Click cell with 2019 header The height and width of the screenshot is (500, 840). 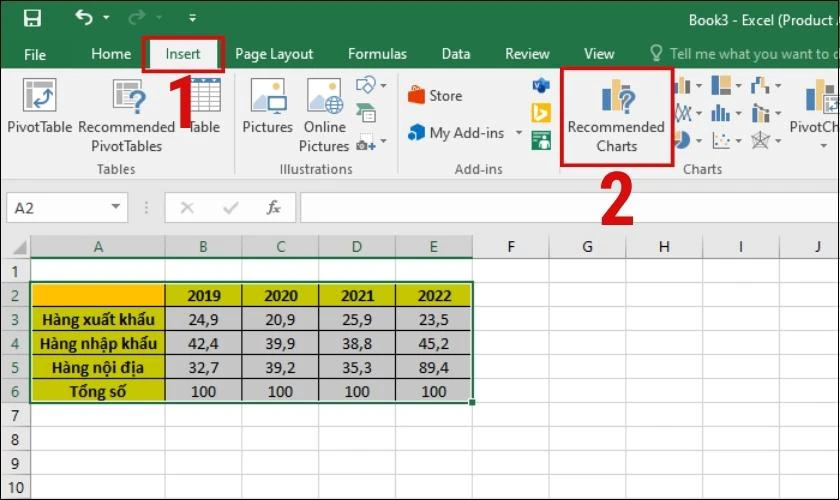(x=204, y=295)
